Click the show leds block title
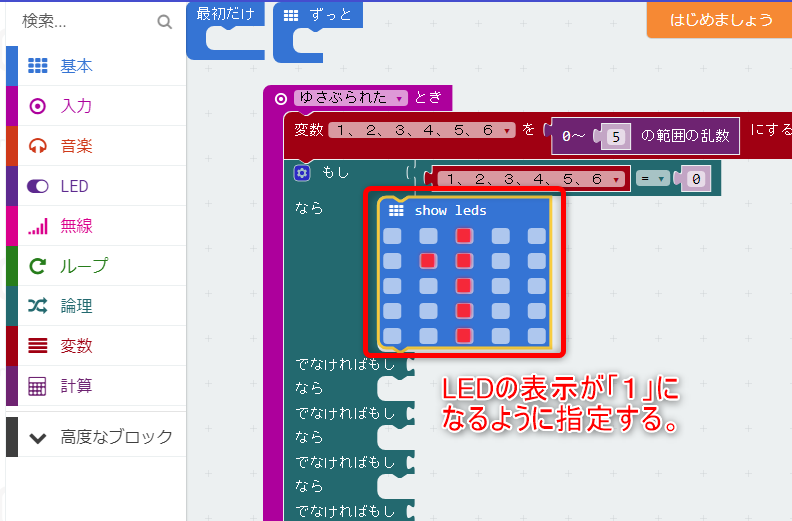 pos(451,211)
